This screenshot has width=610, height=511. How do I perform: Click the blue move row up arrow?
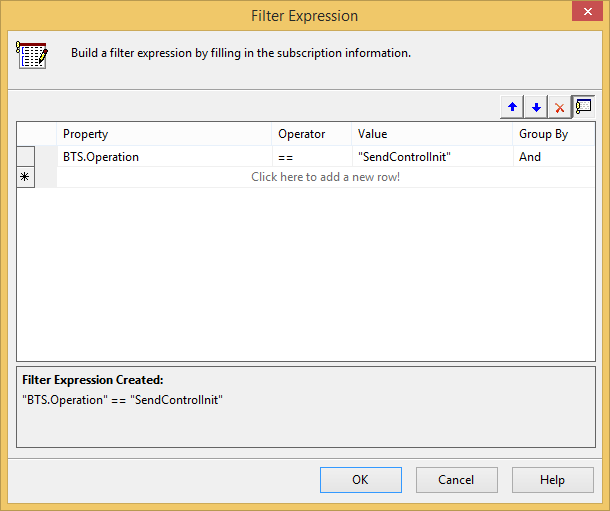coord(512,107)
